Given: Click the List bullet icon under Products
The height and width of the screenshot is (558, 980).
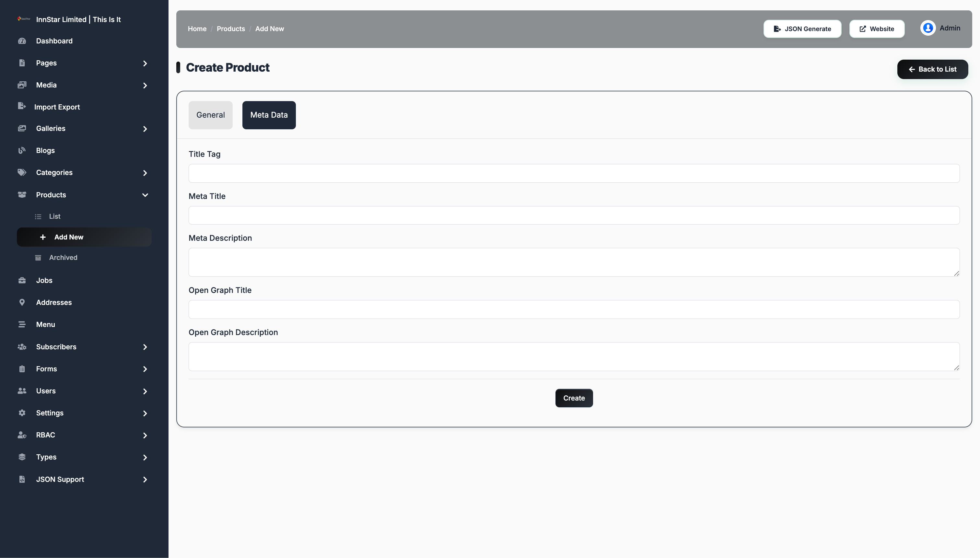Looking at the screenshot, I should tap(38, 216).
